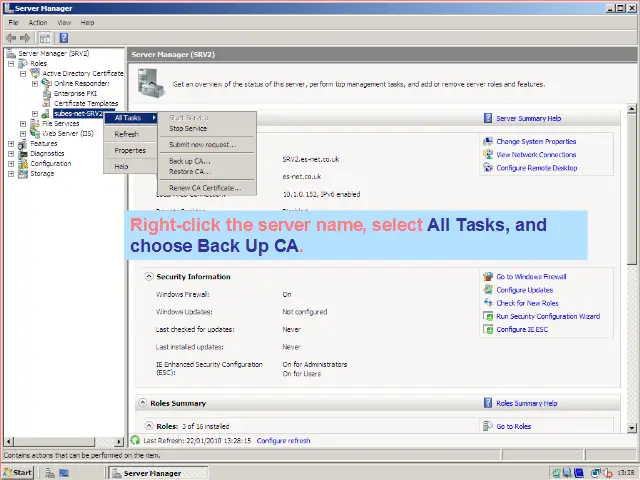This screenshot has width=640, height=480.
Task: Select Renew CA Certificate in submenu
Action: tap(206, 188)
